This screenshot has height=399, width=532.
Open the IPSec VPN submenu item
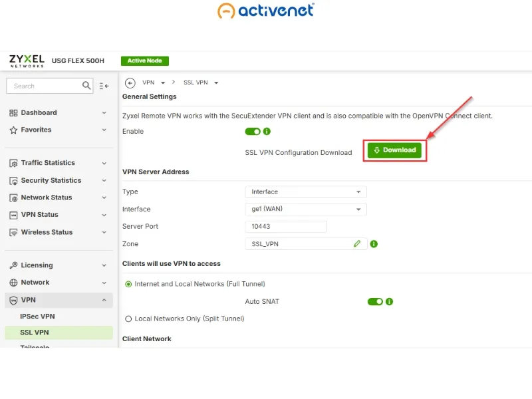click(x=37, y=317)
